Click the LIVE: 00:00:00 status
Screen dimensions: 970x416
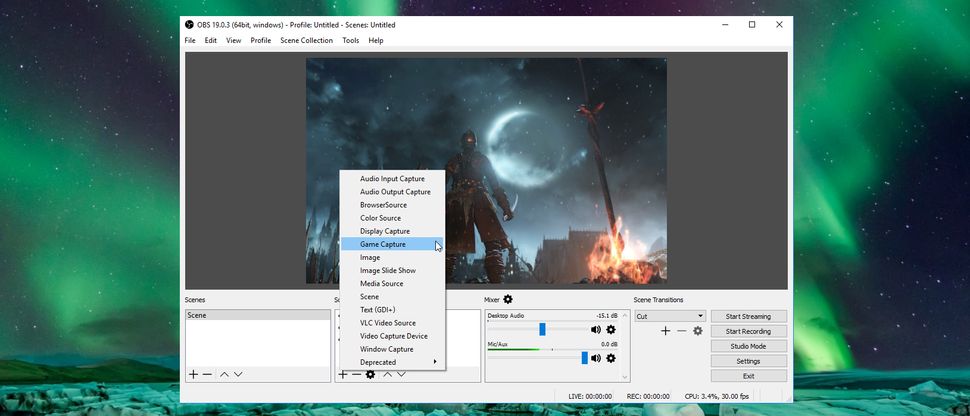(x=590, y=396)
